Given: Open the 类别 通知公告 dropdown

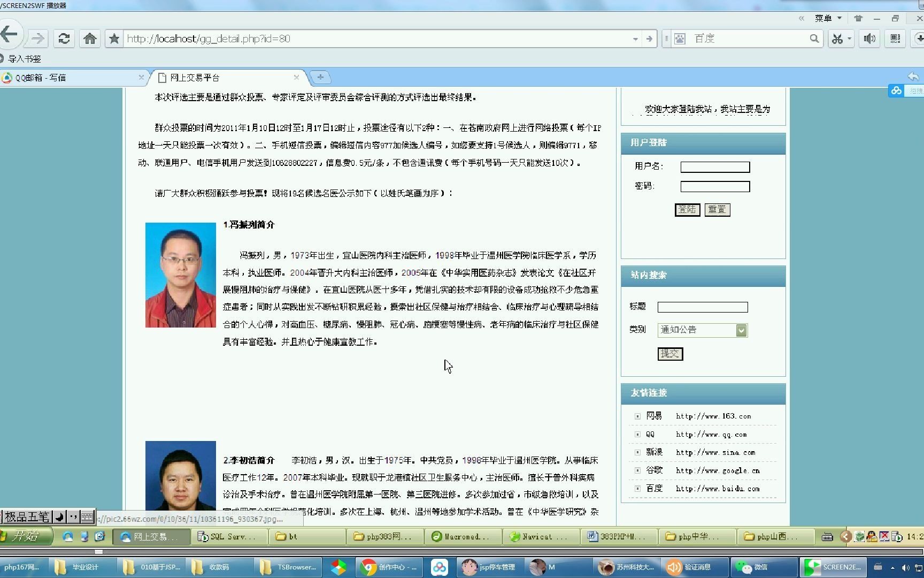Looking at the screenshot, I should click(703, 330).
